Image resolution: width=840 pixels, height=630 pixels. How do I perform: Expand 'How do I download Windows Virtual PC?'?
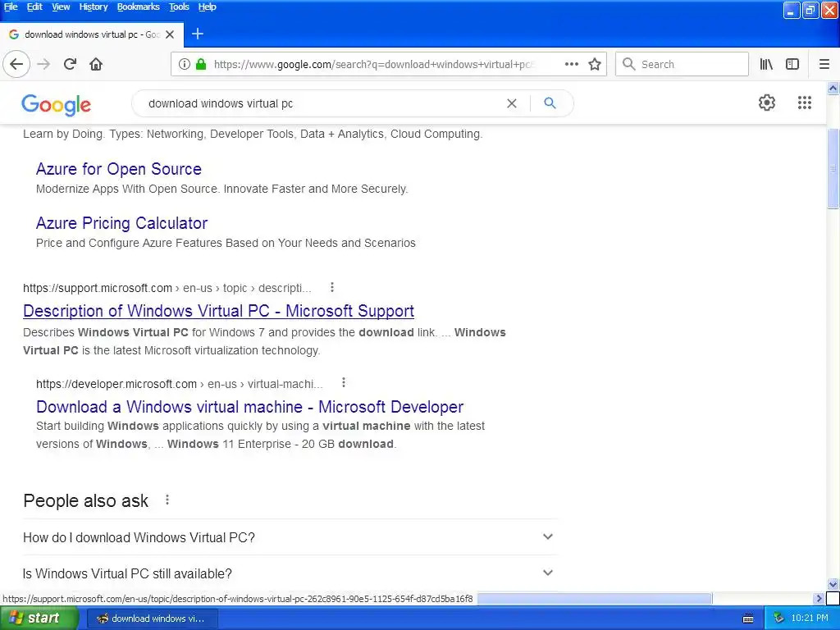[x=290, y=536]
